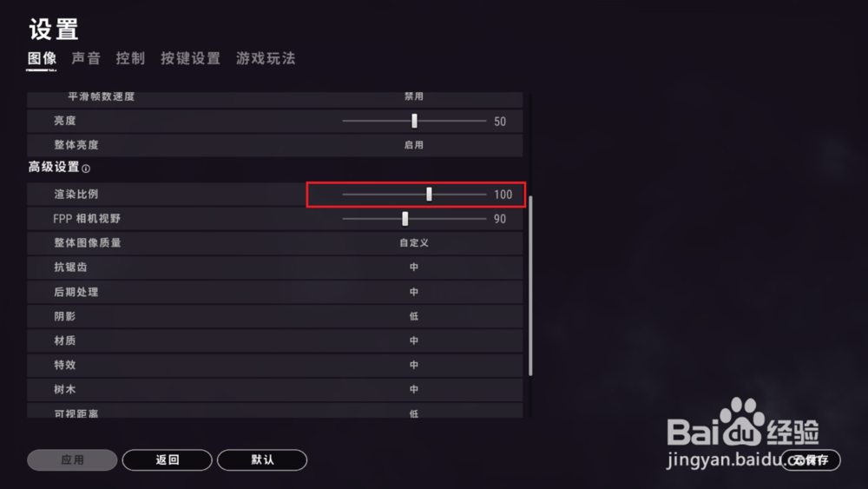The width and height of the screenshot is (868, 489).
Task: Click the info icon beside 高级设置
Action: tap(86, 169)
